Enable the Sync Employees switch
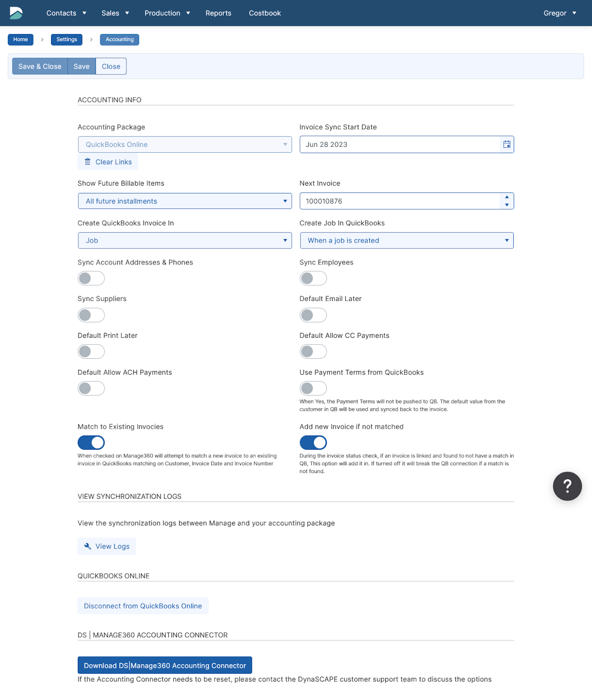Image resolution: width=592 pixels, height=700 pixels. (313, 279)
